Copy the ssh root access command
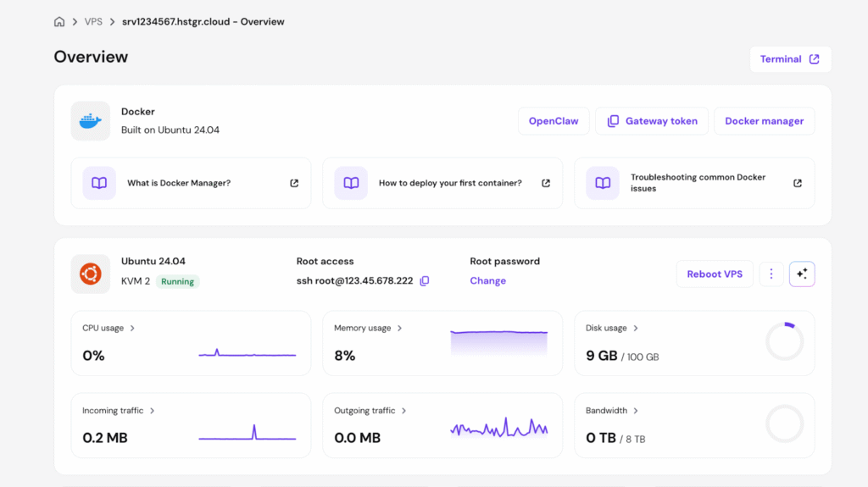 coord(425,281)
